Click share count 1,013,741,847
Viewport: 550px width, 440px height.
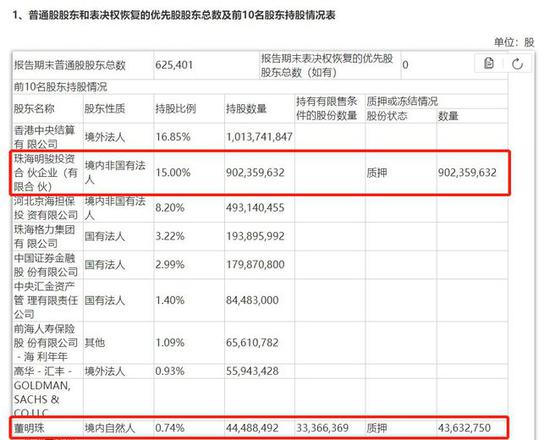click(259, 137)
